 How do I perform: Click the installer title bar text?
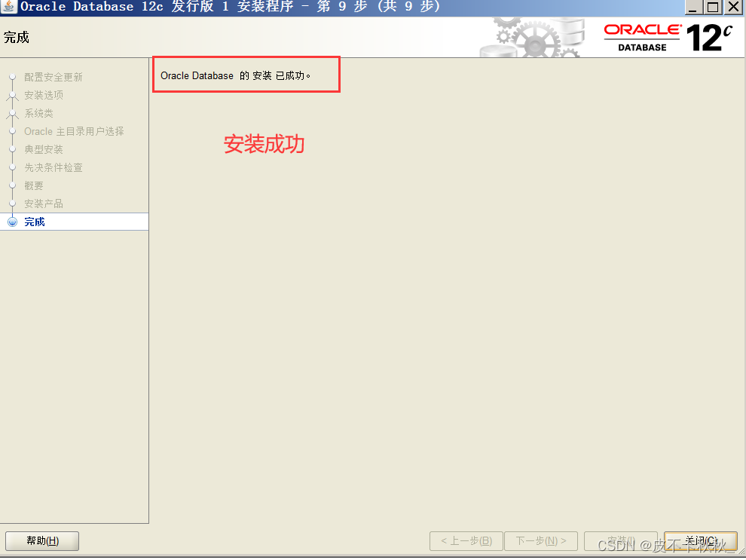(x=231, y=7)
